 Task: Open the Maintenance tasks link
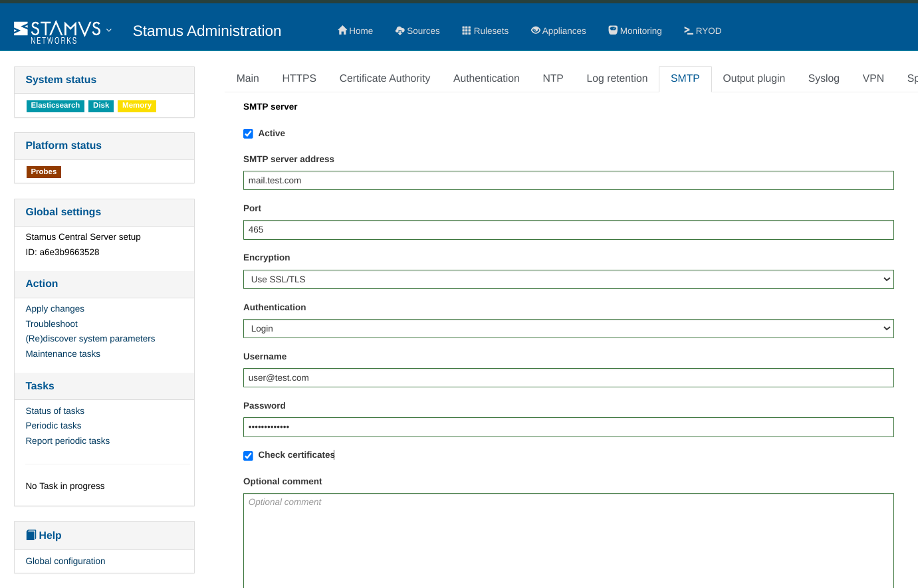[x=63, y=354]
